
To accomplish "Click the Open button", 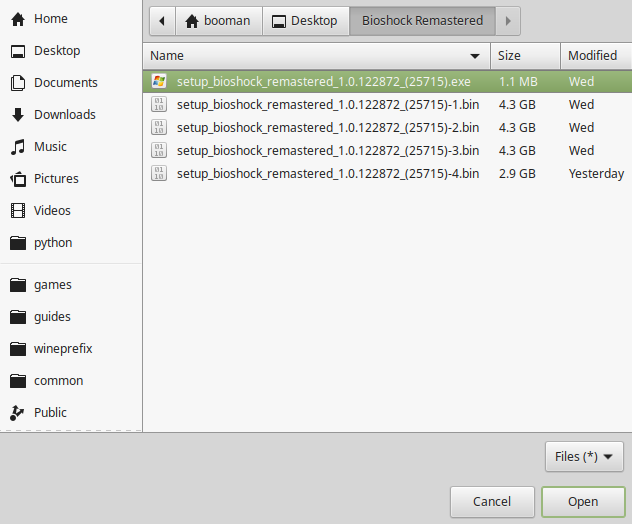I will [583, 502].
